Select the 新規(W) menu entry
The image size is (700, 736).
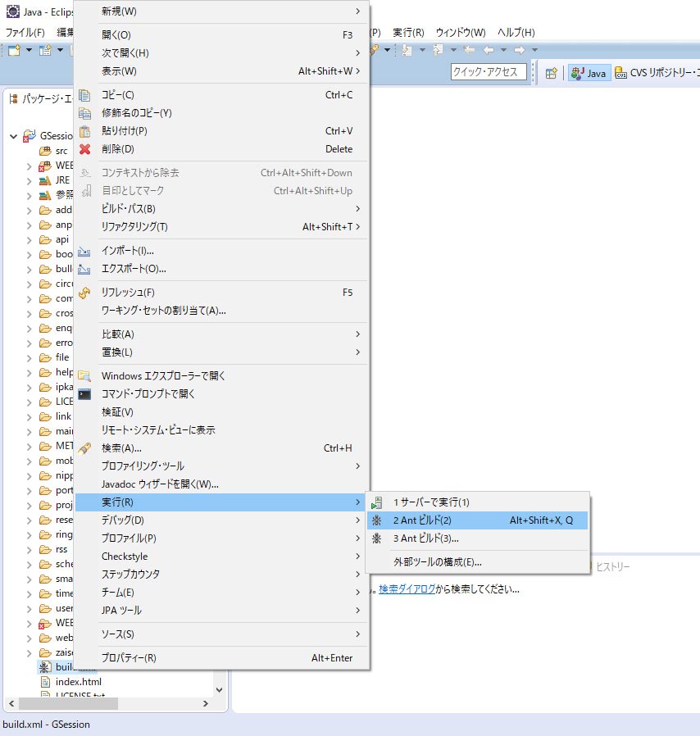click(x=222, y=11)
